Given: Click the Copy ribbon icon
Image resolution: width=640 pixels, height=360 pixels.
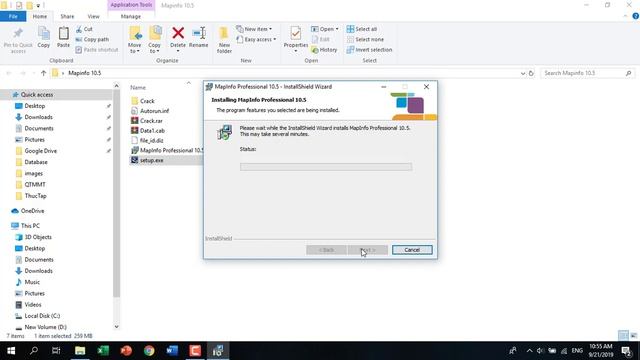Looking at the screenshot, I should coord(44,33).
